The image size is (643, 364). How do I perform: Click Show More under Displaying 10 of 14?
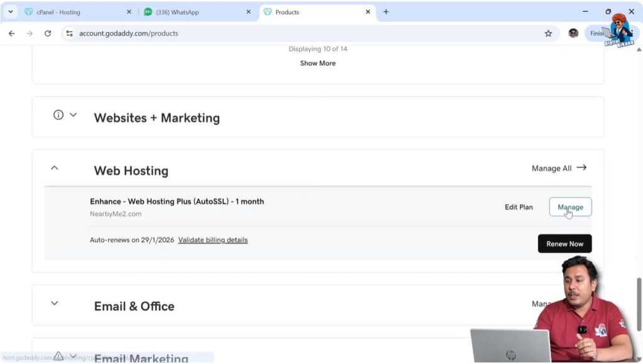click(x=318, y=63)
